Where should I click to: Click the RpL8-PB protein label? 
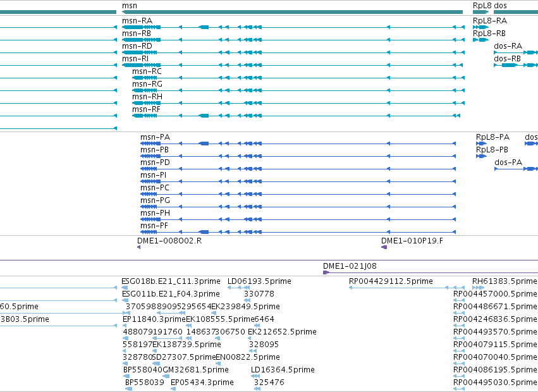[x=492, y=150]
